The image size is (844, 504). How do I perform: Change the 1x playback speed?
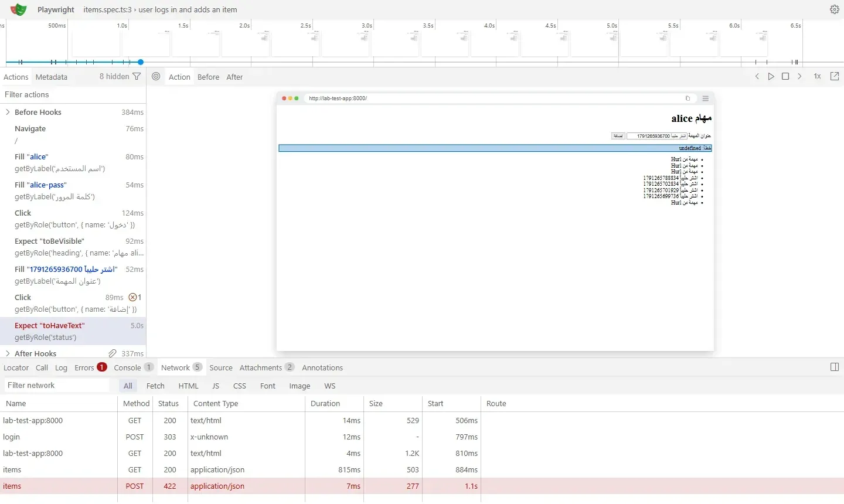tap(817, 76)
